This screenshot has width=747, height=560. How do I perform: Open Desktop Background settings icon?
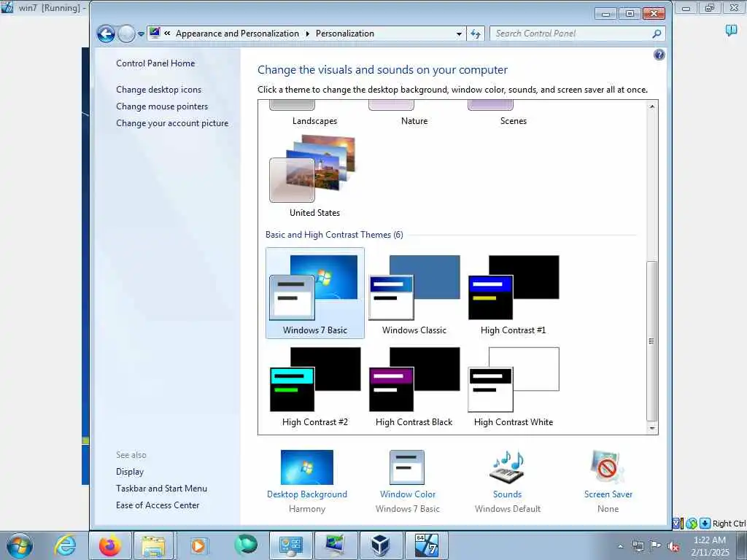click(x=307, y=467)
